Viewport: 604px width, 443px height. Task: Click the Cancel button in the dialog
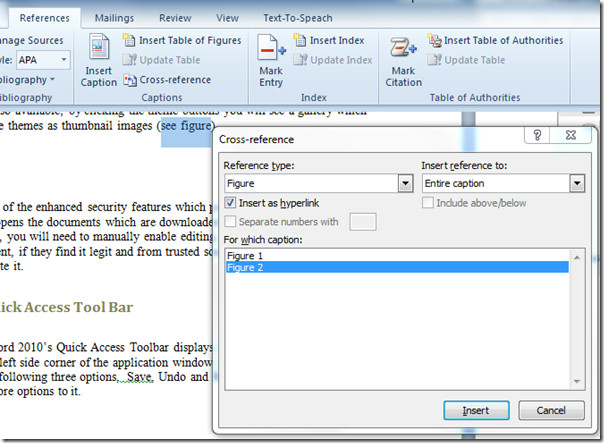click(551, 410)
